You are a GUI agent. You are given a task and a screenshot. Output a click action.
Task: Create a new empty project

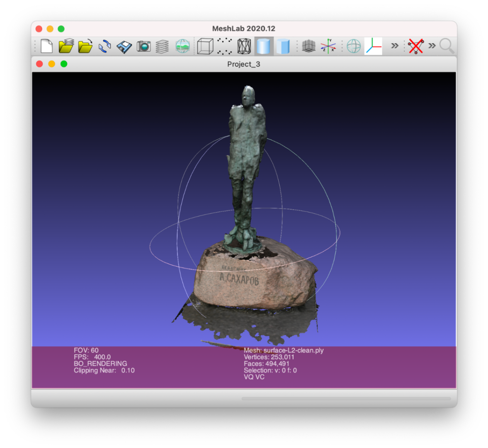click(x=46, y=46)
